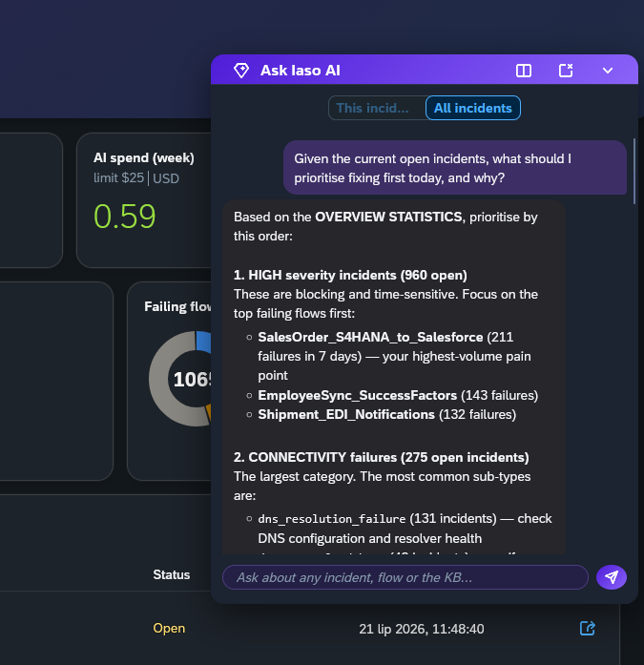644x665 pixels.
Task: Click the Shipment_EDI_Notifications flow name
Action: (346, 414)
